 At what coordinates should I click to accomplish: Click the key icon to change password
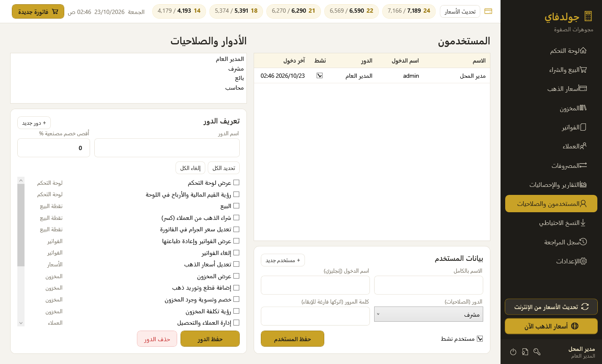coord(537,352)
